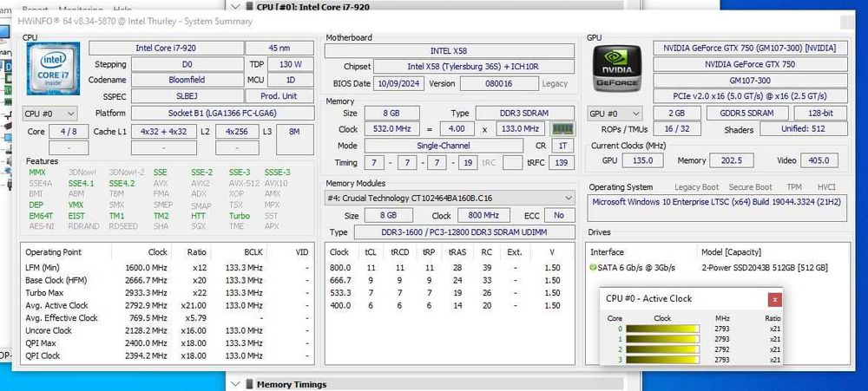
Task: Click the 800.0 clock memory timing row
Action: pyautogui.click(x=450, y=268)
